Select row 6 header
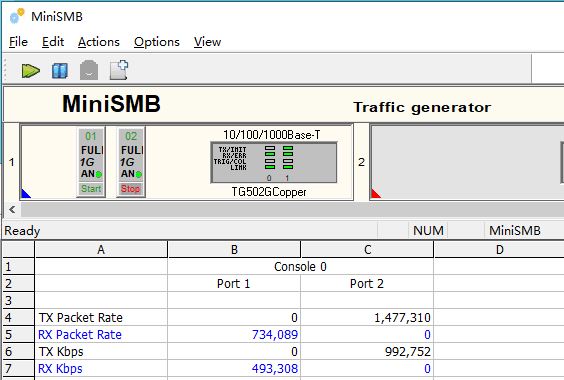Image resolution: width=564 pixels, height=380 pixels. [x=18, y=351]
